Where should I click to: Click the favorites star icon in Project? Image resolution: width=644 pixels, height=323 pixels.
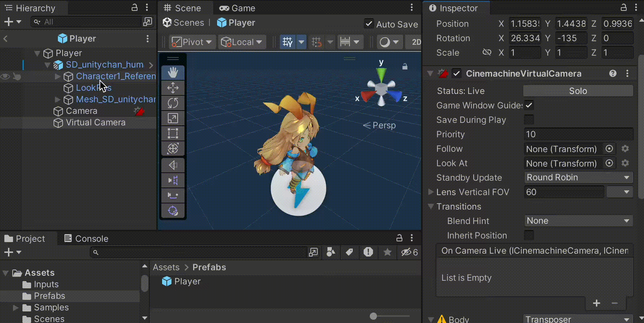click(x=387, y=252)
